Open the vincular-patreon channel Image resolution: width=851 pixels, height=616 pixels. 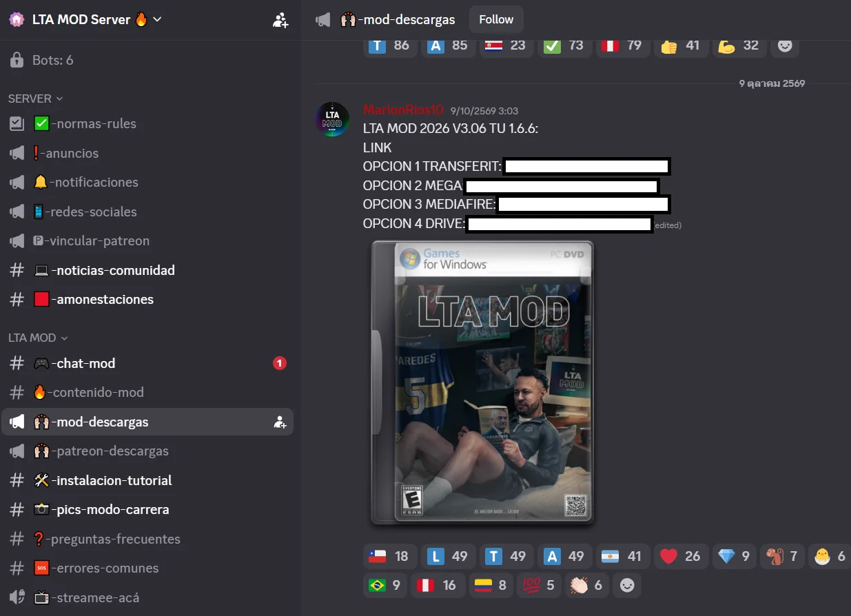(x=147, y=240)
